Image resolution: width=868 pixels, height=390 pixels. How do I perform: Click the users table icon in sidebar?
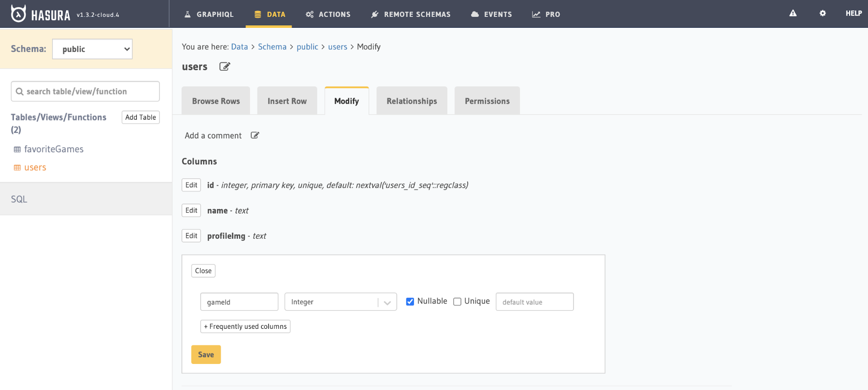click(x=17, y=168)
